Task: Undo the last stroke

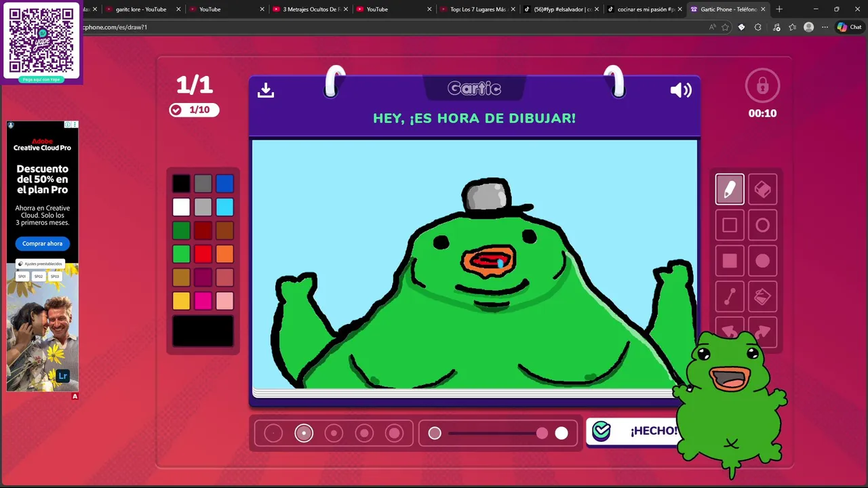Action: click(730, 330)
